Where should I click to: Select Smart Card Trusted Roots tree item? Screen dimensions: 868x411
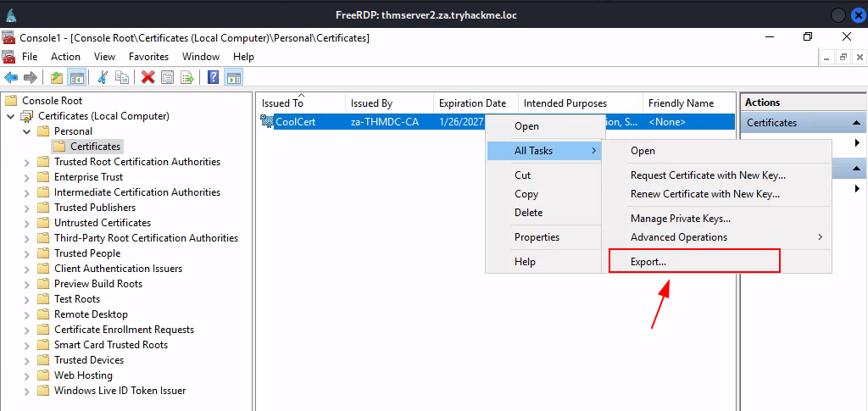click(111, 345)
